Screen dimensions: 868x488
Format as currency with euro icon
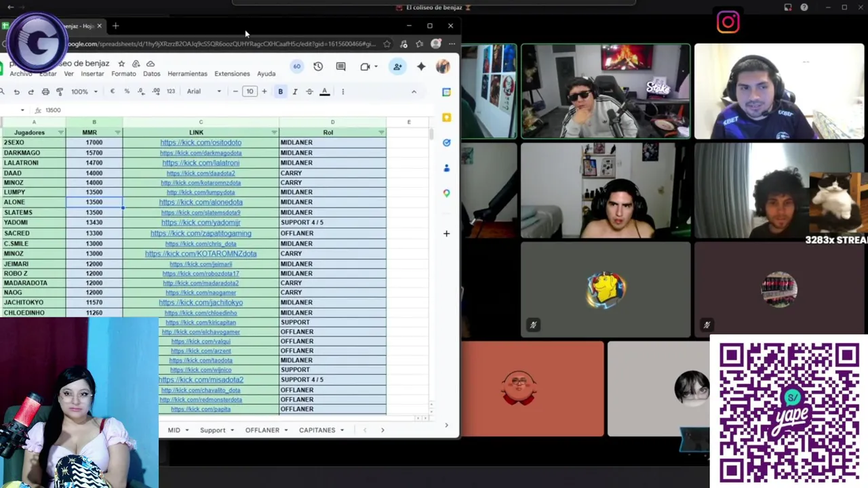(112, 91)
